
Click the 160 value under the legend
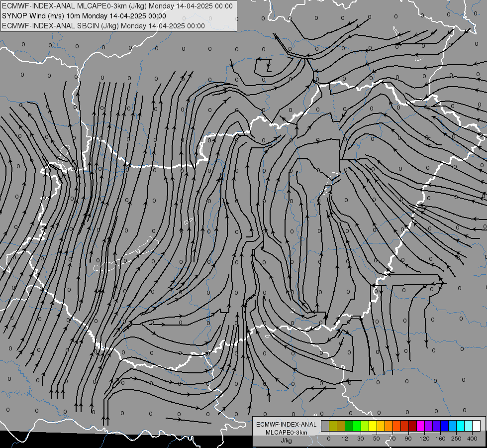440,439
